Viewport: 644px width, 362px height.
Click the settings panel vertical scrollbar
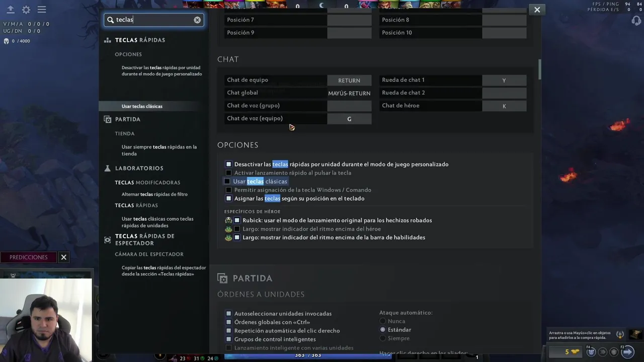point(540,69)
